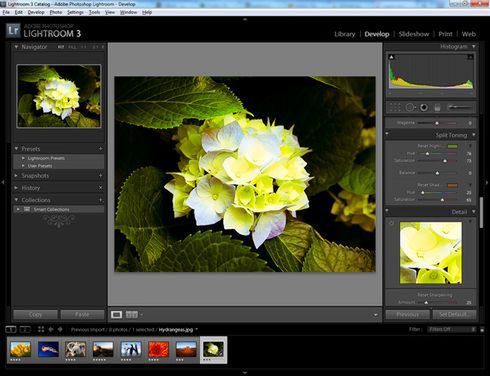Open the toolbar content dropdown arrow
This screenshot has height=376, width=490.
tap(375, 315)
